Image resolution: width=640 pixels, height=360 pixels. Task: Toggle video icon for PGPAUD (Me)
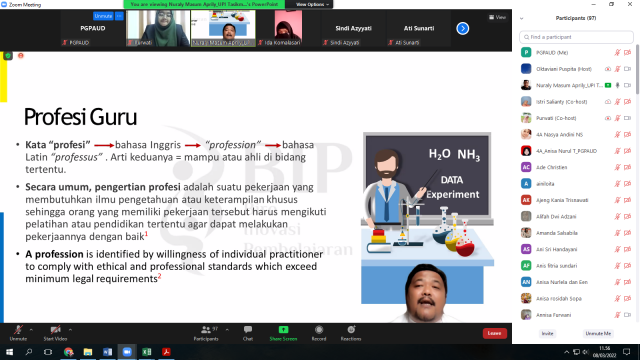click(x=627, y=53)
